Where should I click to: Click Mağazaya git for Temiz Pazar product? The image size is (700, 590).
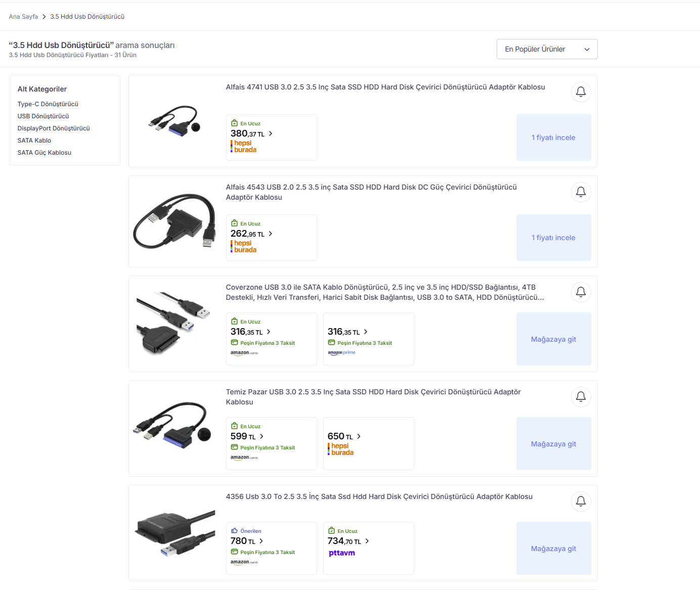point(553,444)
